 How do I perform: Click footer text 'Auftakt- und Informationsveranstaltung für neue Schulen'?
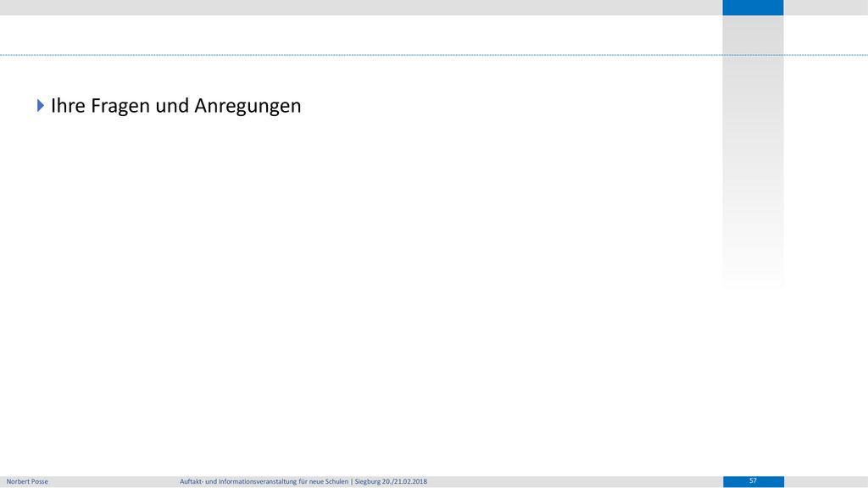click(x=264, y=481)
